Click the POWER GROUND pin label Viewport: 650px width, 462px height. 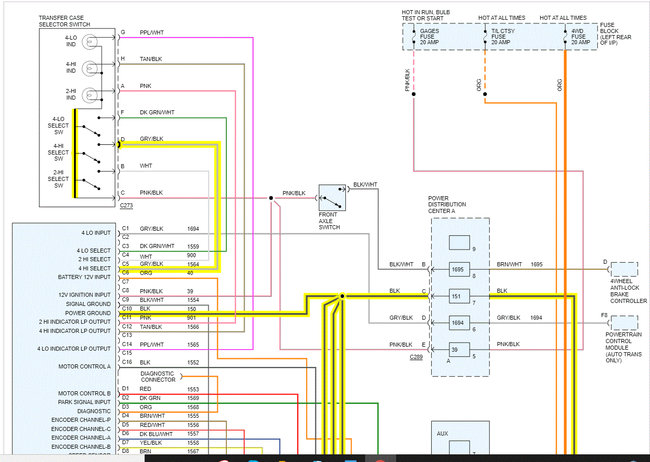pos(88,313)
